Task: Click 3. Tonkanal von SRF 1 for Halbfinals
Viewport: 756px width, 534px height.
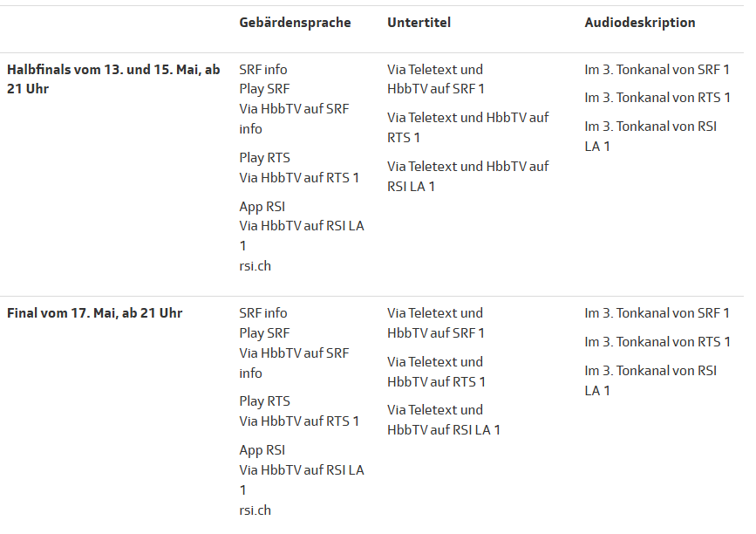Action: [x=657, y=70]
